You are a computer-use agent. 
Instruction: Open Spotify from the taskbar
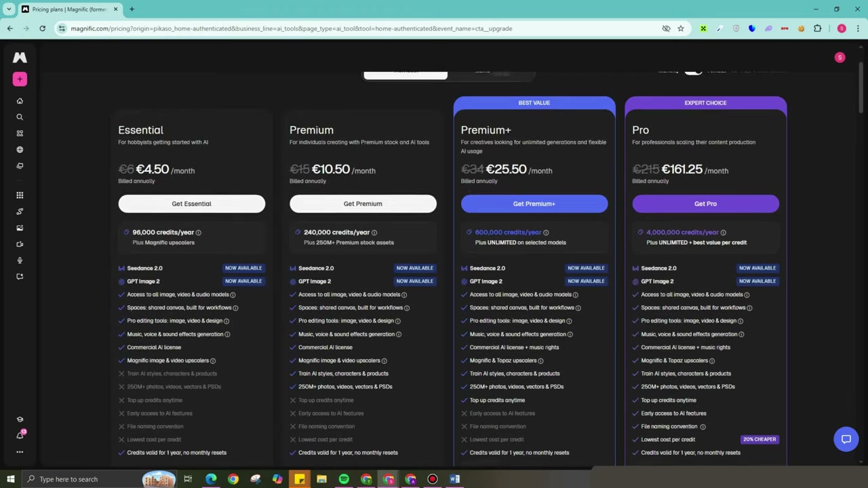344,479
